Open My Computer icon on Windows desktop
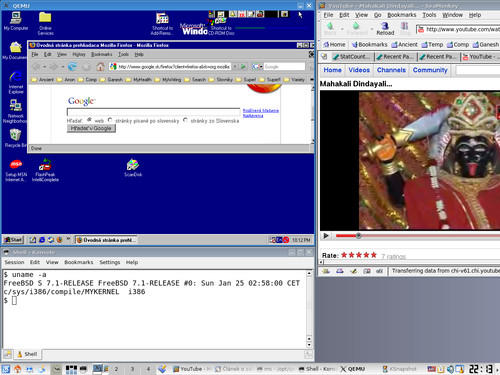This screenshot has height=375, width=500. (16, 21)
